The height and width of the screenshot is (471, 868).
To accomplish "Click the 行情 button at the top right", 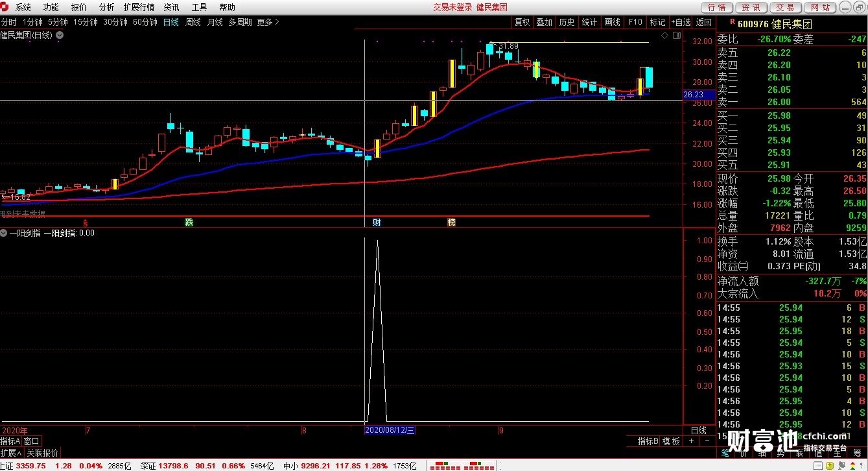I will tap(717, 7).
